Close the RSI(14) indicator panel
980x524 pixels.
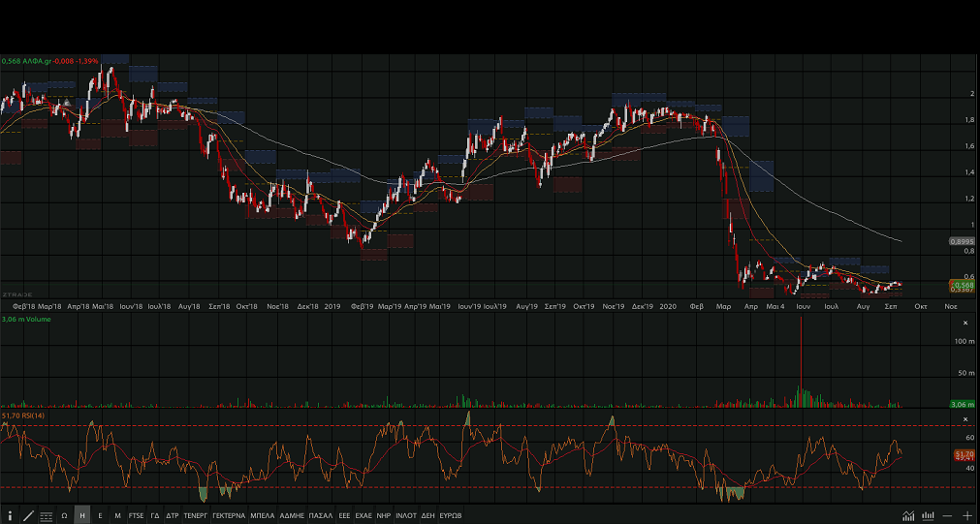[964, 416]
